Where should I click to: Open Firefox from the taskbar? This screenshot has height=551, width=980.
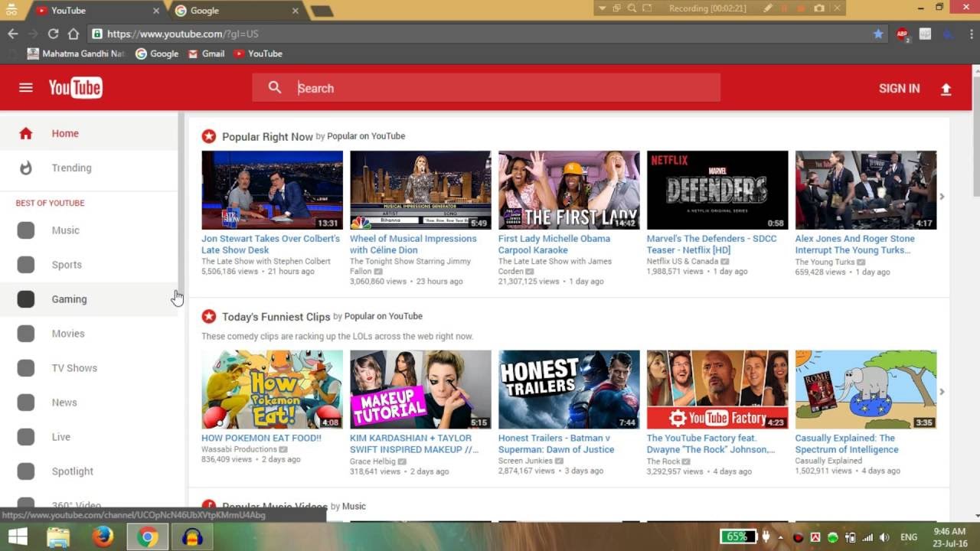(103, 537)
